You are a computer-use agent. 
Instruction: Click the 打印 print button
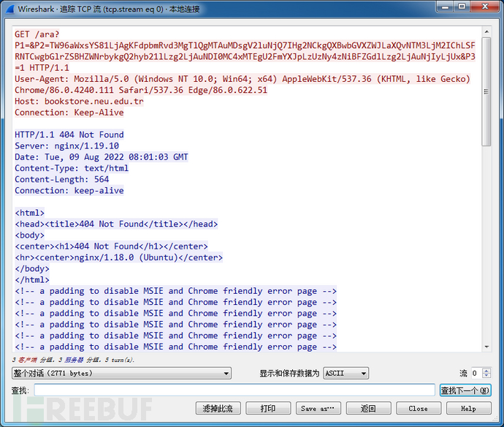coord(268,408)
